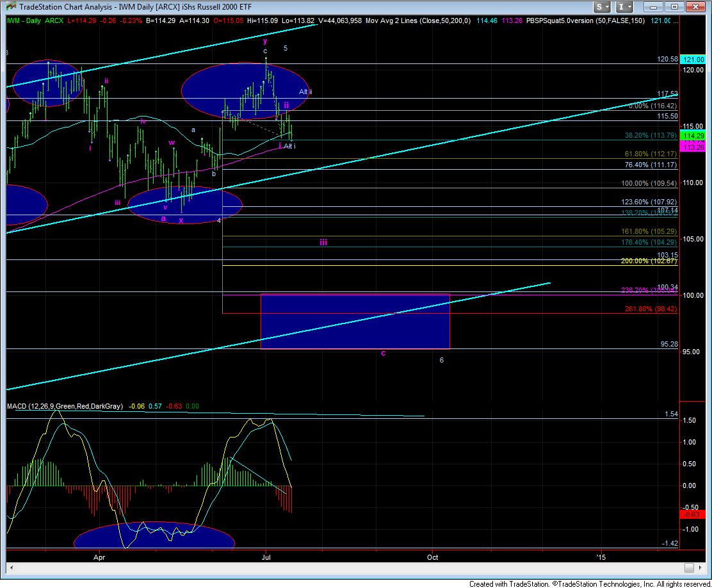Open the S symbol-link dropdown button
The image size is (712, 588).
pyautogui.click(x=603, y=7)
